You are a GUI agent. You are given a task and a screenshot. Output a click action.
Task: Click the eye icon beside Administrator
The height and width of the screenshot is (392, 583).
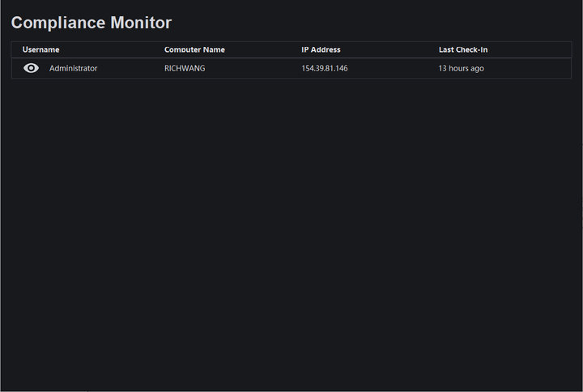(31, 68)
